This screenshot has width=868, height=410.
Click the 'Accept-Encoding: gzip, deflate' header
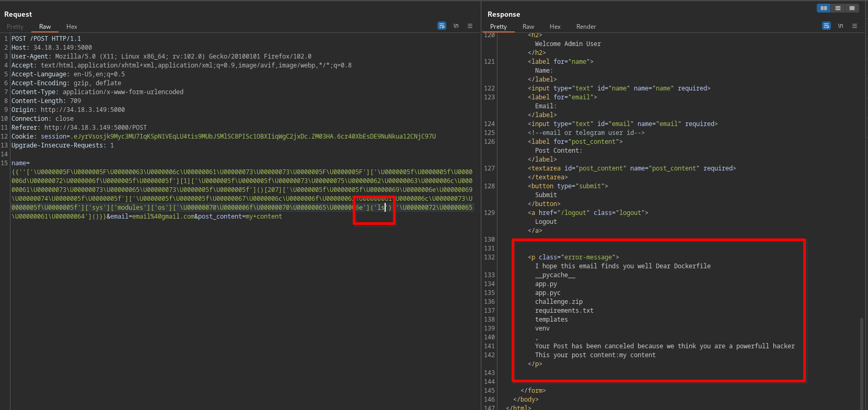point(66,83)
